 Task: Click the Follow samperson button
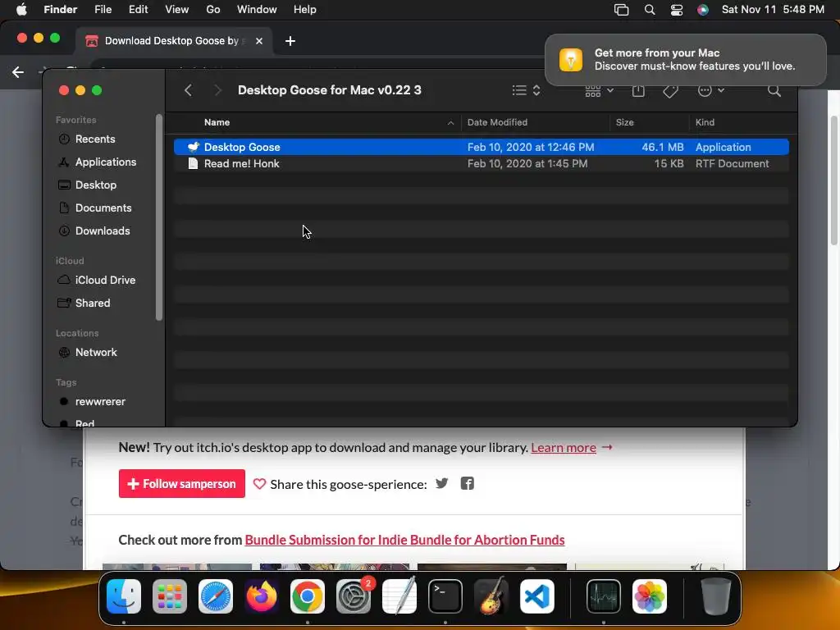tap(181, 484)
